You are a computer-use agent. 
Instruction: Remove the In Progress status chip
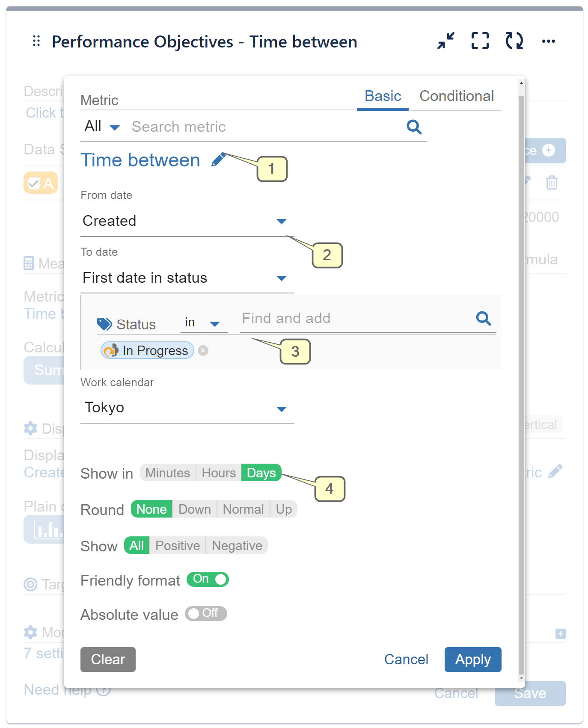[203, 351]
